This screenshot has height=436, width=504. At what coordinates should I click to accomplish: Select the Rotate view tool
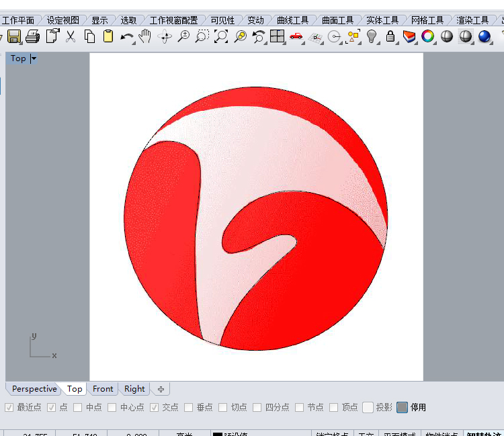165,36
